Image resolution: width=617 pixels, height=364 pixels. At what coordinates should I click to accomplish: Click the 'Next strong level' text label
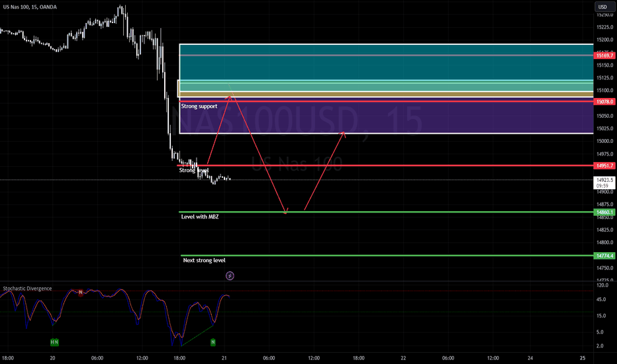[204, 260]
